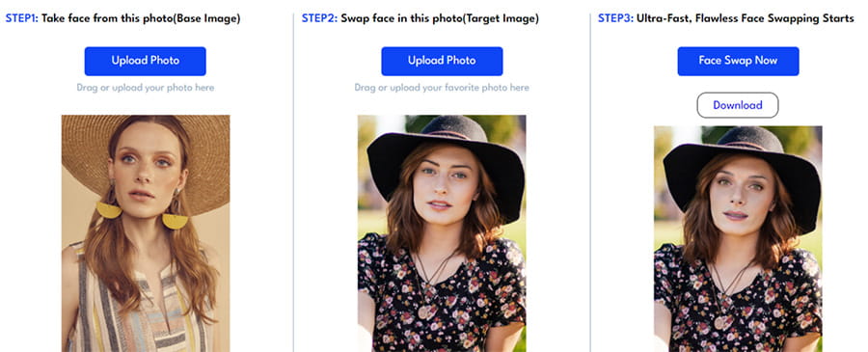Click 'Swap face in this photo(Target Image)' heading
Image resolution: width=868 pixels, height=352 pixels.
[440, 19]
